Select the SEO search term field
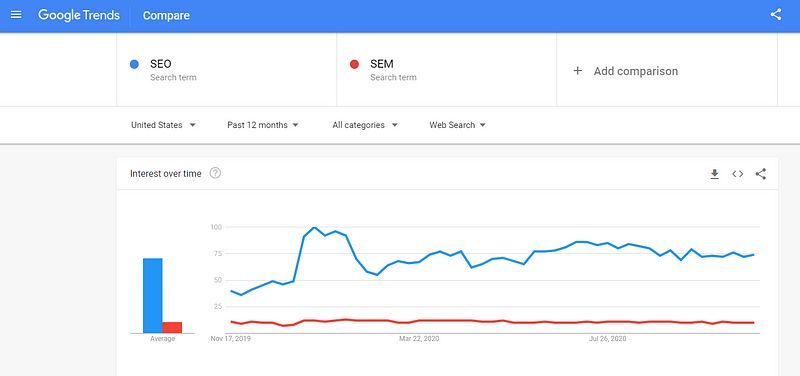This screenshot has height=376, width=800. click(227, 70)
